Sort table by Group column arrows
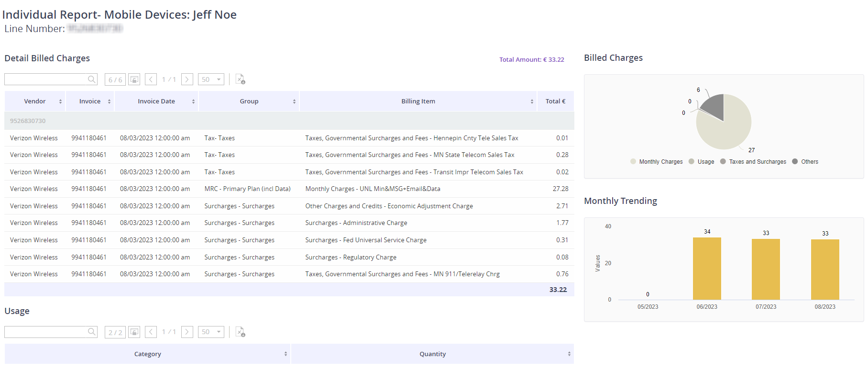 (x=294, y=101)
